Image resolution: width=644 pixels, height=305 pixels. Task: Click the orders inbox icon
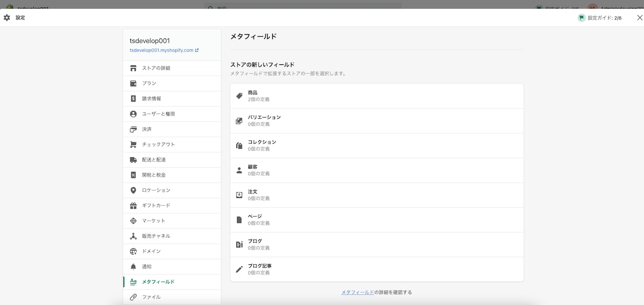(239, 195)
